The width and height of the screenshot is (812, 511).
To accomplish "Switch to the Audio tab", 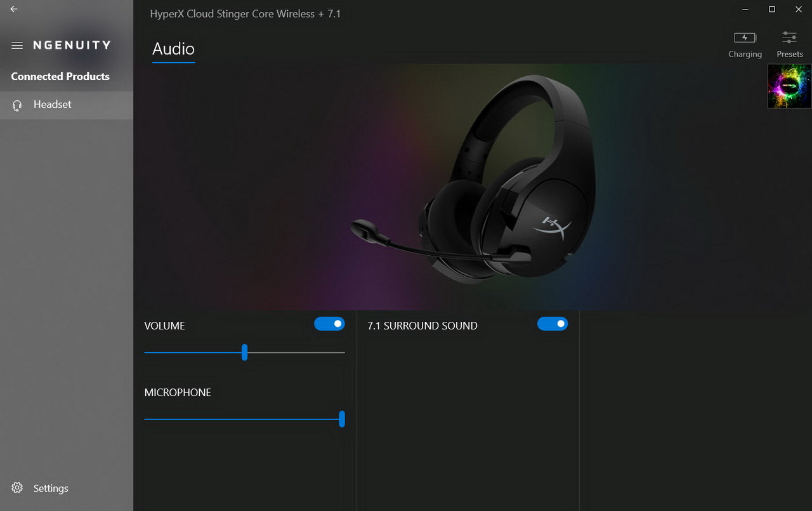I will click(173, 49).
